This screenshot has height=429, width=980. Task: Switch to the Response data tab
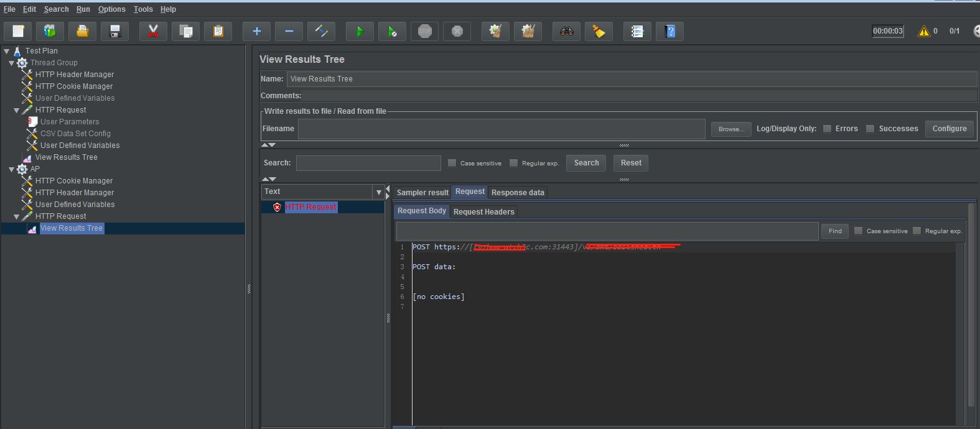pyautogui.click(x=518, y=193)
